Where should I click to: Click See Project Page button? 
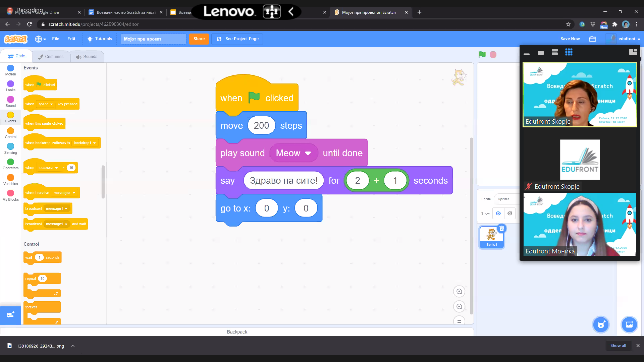click(x=237, y=39)
